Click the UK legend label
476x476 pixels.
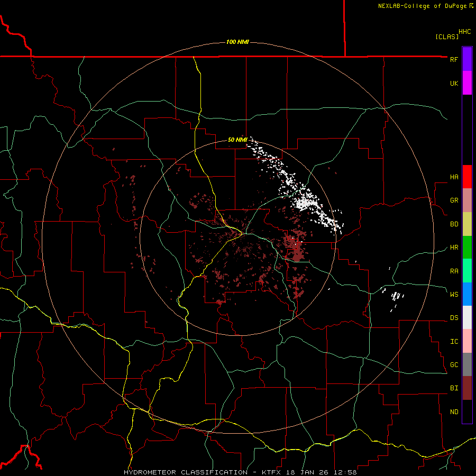[x=454, y=83]
